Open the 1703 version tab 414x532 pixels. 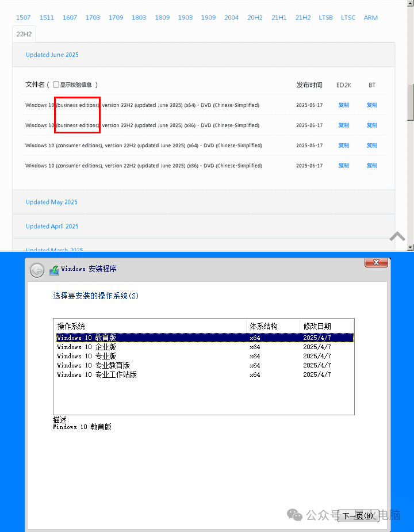pos(93,18)
